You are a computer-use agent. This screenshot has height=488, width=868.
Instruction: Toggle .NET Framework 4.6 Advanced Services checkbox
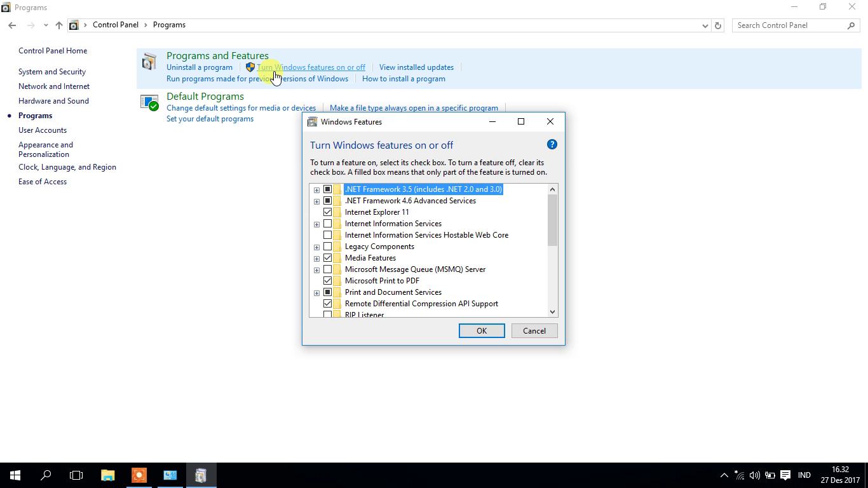pyautogui.click(x=327, y=201)
